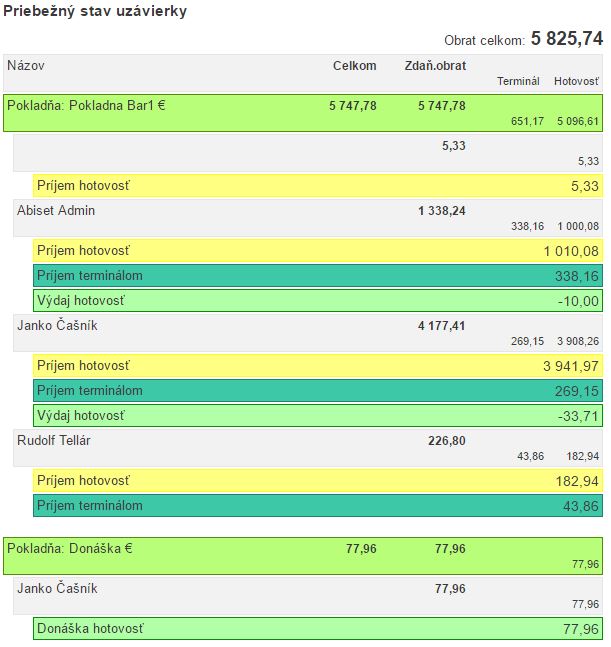Image resolution: width=611 pixels, height=647 pixels.
Task: Click Výdaj hotovosť row showing -10,00
Action: click(x=317, y=301)
